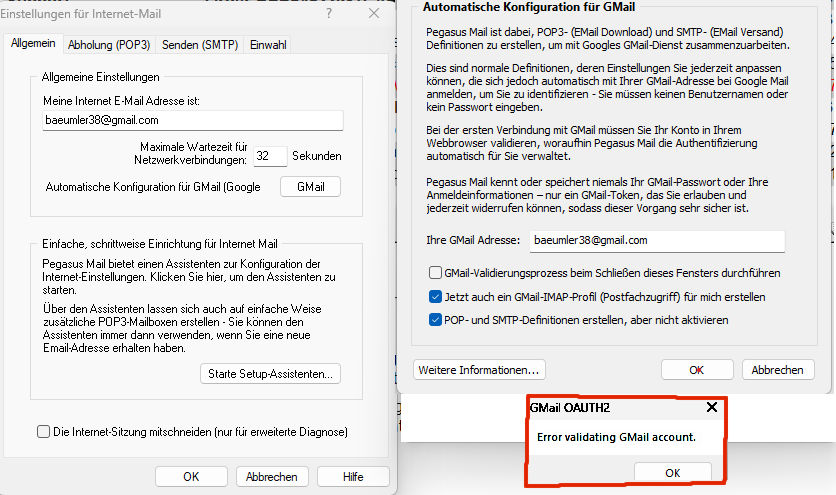
Task: Click the question mark help icon in title bar
Action: (329, 13)
